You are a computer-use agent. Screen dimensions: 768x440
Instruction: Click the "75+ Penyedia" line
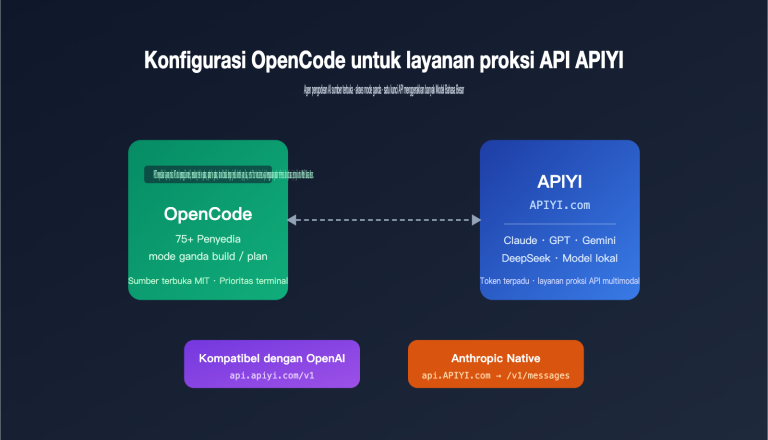click(x=208, y=239)
